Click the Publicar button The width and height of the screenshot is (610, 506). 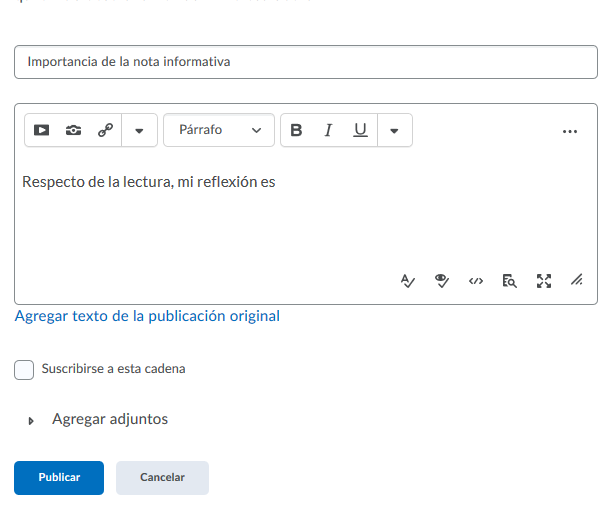59,478
